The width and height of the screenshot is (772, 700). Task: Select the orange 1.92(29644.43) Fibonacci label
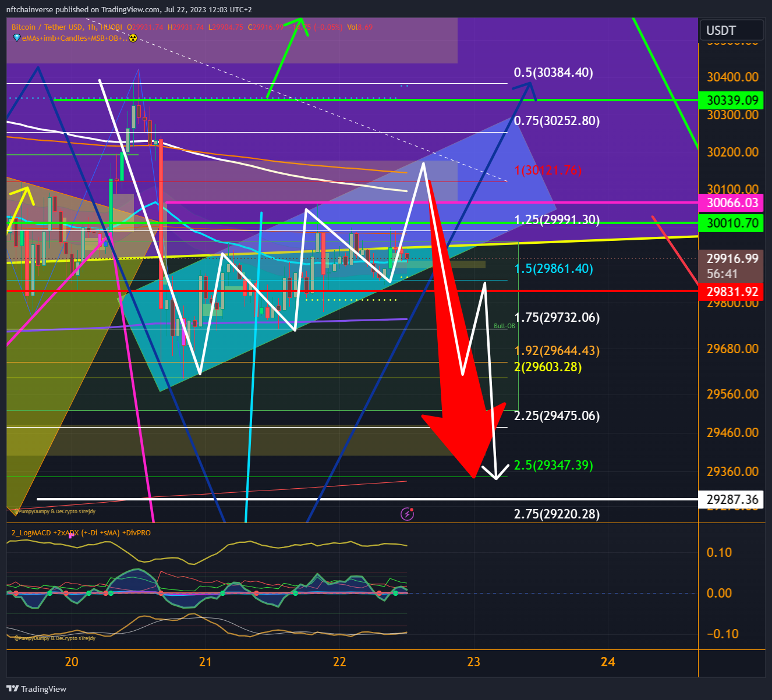point(557,351)
